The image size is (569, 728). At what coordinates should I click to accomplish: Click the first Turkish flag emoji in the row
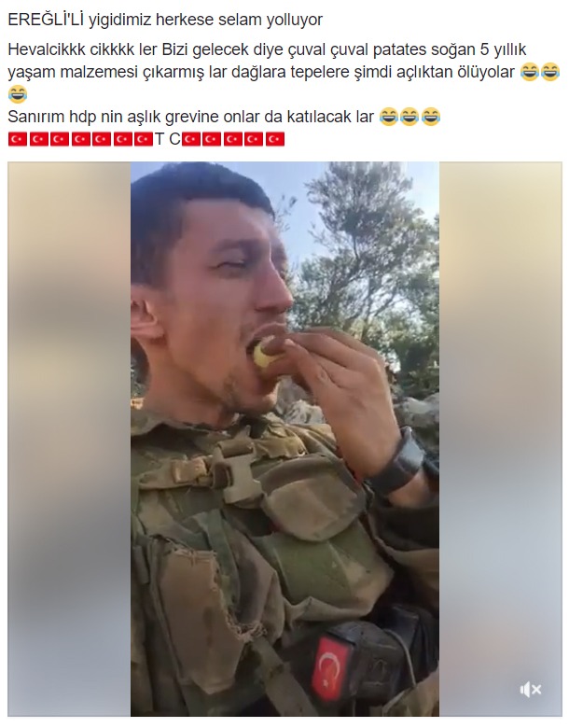click(18, 139)
